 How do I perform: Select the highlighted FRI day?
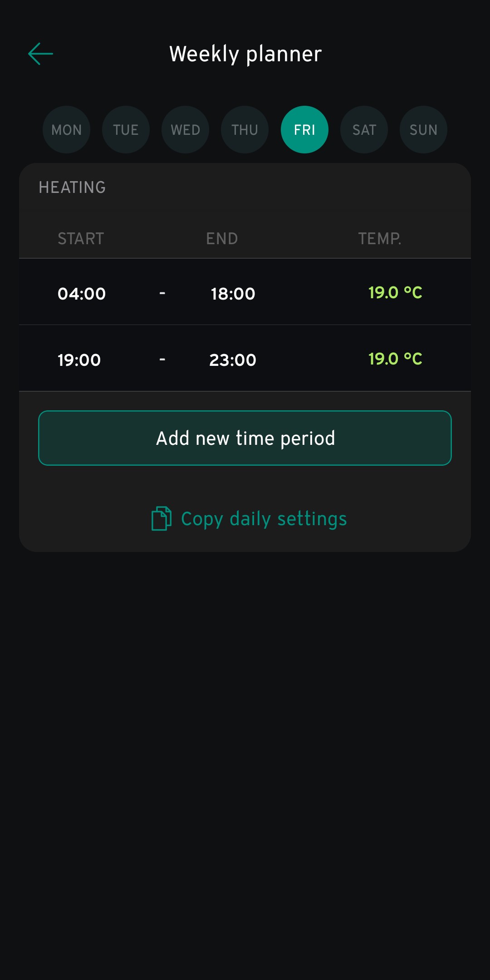click(x=304, y=130)
